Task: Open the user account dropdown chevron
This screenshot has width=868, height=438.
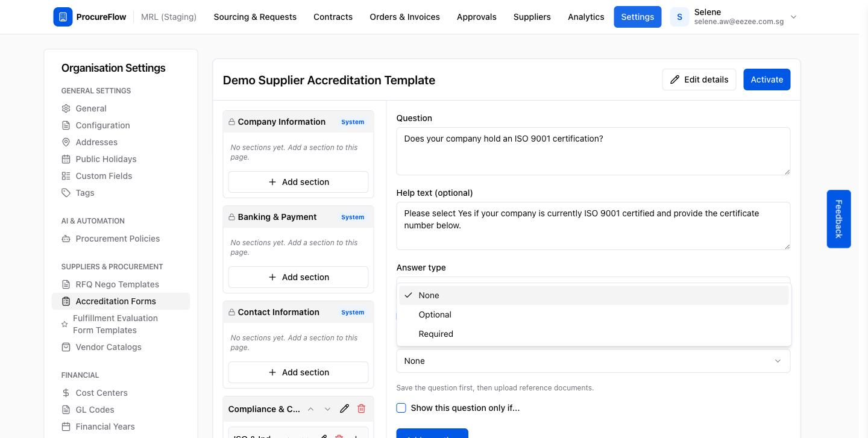Action: (793, 17)
